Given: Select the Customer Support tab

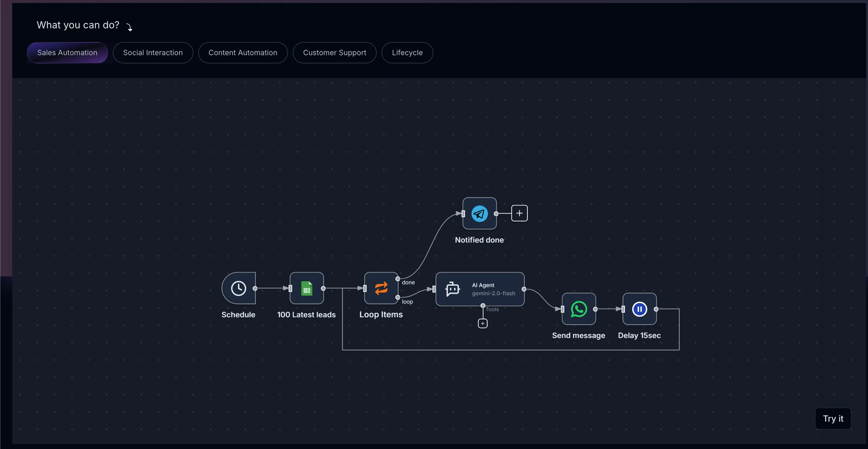Looking at the screenshot, I should 335,53.
